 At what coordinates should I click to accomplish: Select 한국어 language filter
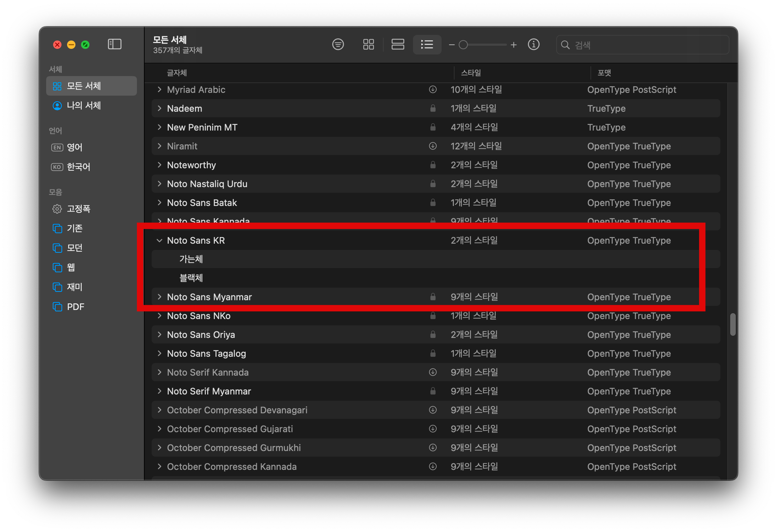tap(92, 167)
